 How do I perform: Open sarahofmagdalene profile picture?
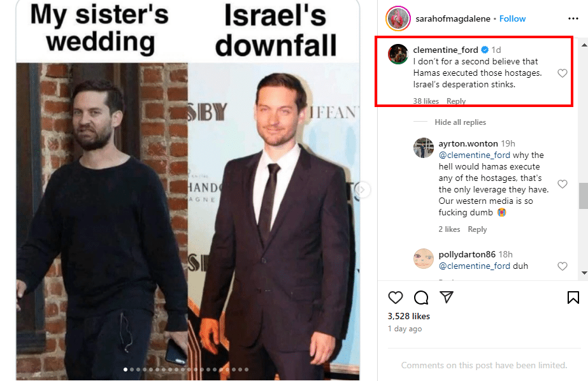pos(398,18)
